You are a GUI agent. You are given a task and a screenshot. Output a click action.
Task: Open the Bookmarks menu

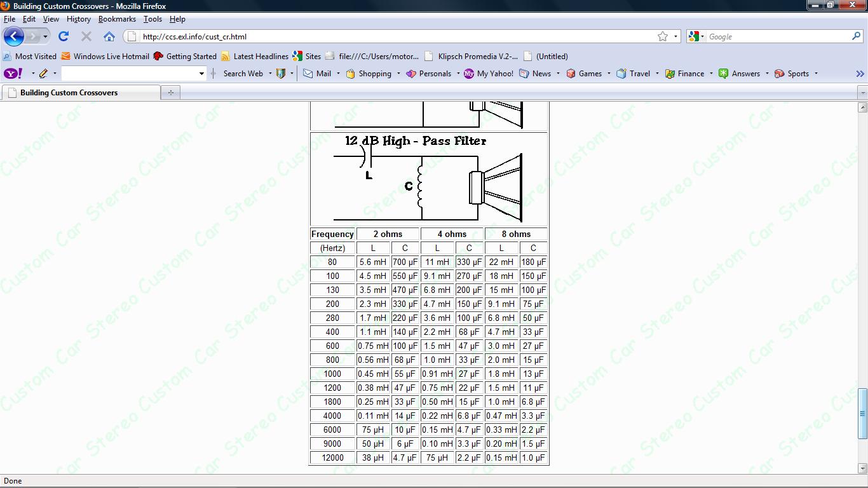pos(117,19)
